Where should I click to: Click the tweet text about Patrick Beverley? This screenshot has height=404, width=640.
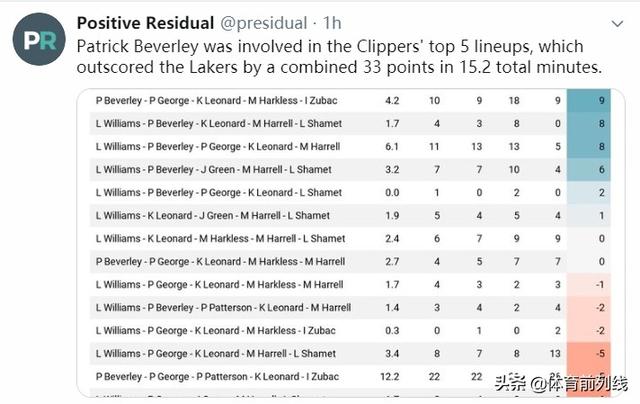[339, 57]
